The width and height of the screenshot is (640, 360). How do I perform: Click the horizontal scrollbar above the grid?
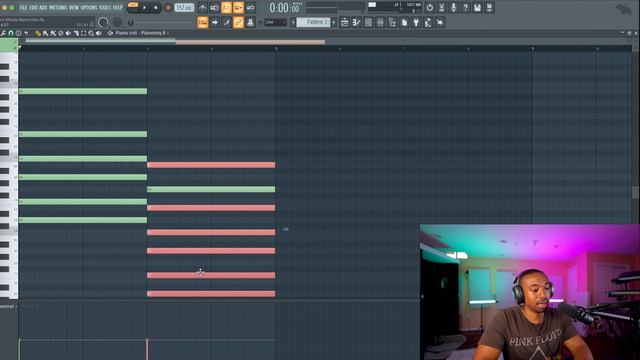[176, 41]
